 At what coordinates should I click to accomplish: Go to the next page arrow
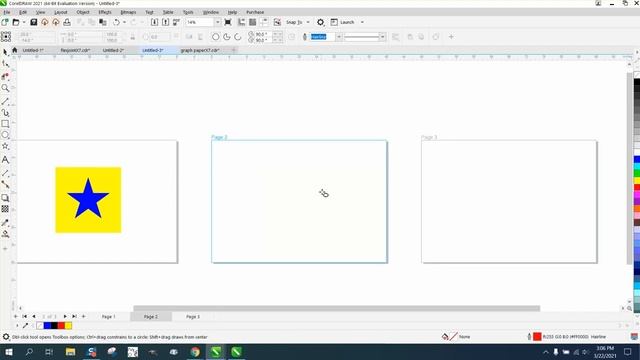[x=65, y=316]
